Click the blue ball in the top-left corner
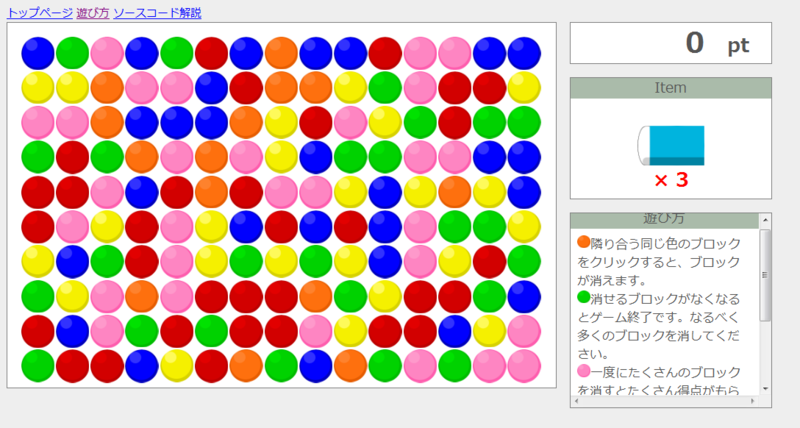The height and width of the screenshot is (428, 800). point(38,53)
